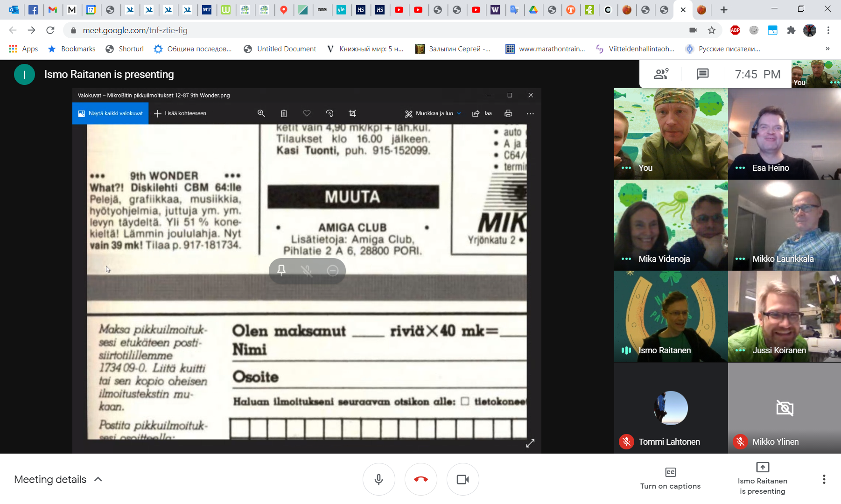
Task: Click Ismo Raitanen is presenting button
Action: point(762,478)
